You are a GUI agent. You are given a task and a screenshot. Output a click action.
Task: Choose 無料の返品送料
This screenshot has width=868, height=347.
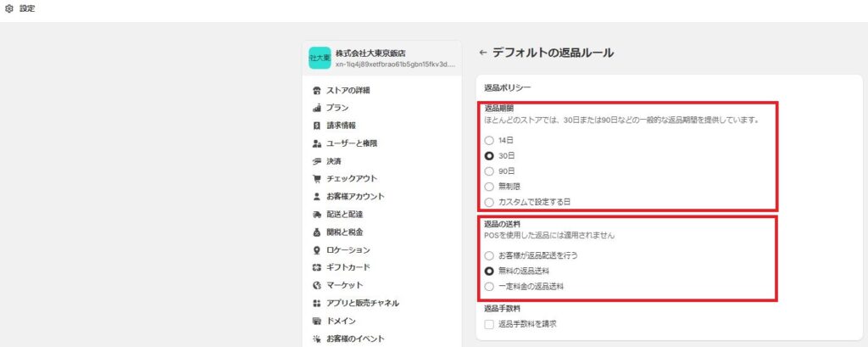(489, 271)
